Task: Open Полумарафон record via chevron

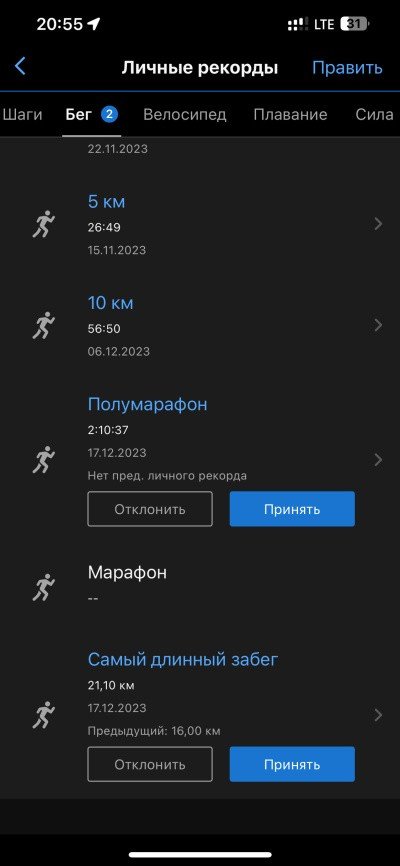Action: click(x=378, y=460)
